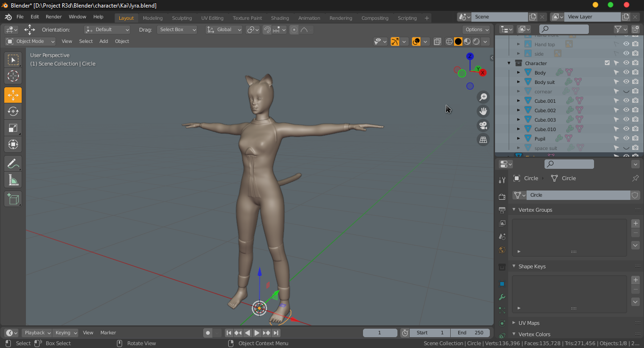Viewport: 644px width, 348px height.
Task: Uncheck the Character collection checkbox
Action: pos(607,63)
